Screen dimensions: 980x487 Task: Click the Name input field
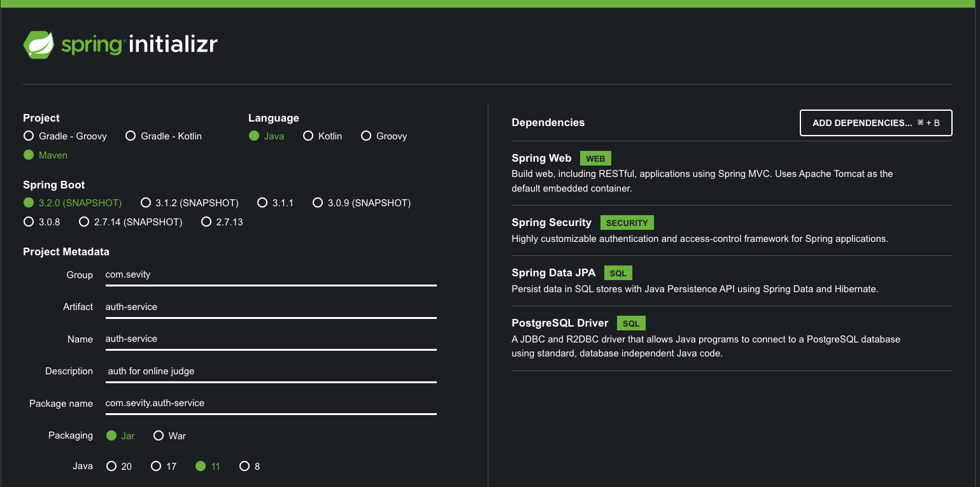271,339
